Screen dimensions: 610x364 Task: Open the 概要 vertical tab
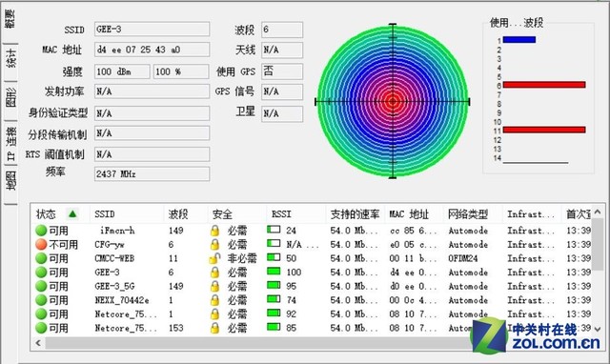coord(10,19)
